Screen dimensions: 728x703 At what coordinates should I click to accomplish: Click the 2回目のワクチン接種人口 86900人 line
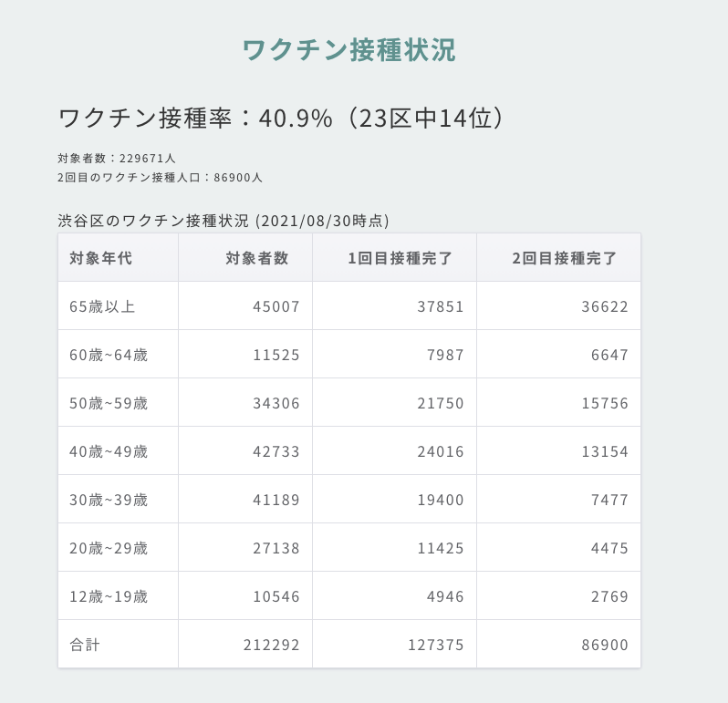(160, 177)
